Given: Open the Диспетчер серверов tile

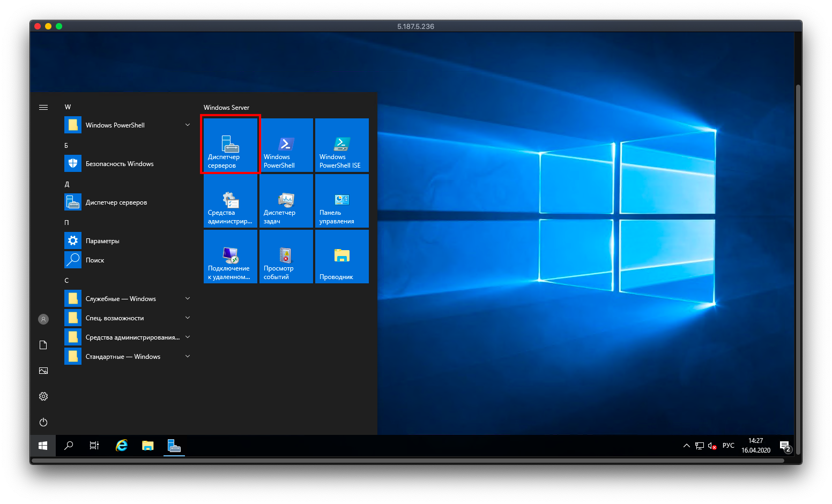Looking at the screenshot, I should pyautogui.click(x=231, y=145).
